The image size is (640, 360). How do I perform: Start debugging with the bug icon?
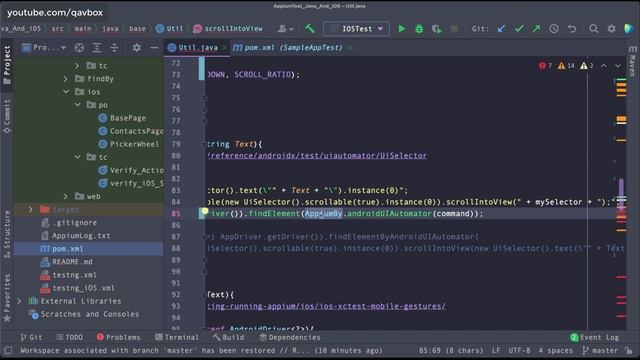[x=419, y=29]
